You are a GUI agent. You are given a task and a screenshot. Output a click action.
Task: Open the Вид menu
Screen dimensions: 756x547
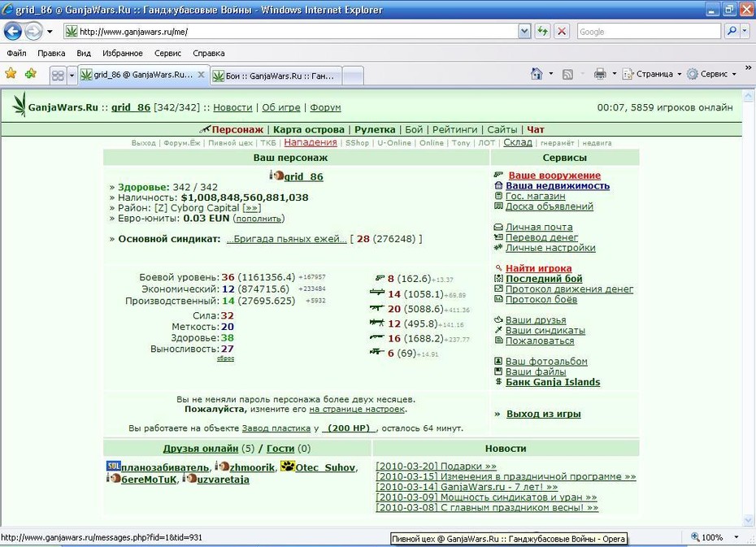coord(84,53)
